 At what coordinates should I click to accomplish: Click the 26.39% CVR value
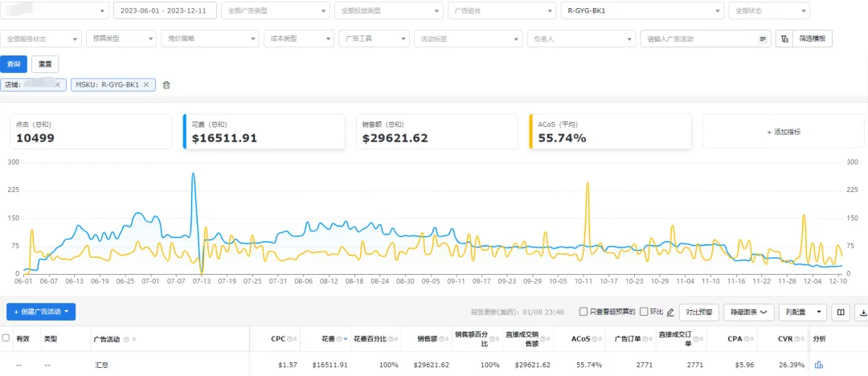[x=793, y=365]
